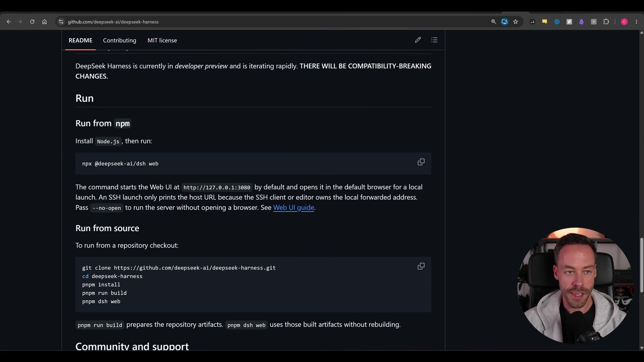Open the pink C profile avatar
The height and width of the screenshot is (362, 644).
click(x=624, y=22)
